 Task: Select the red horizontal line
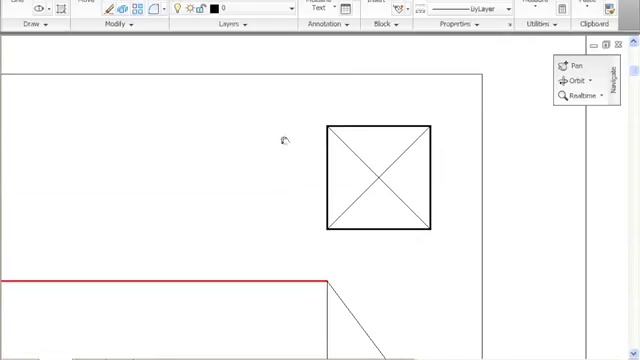click(x=163, y=281)
